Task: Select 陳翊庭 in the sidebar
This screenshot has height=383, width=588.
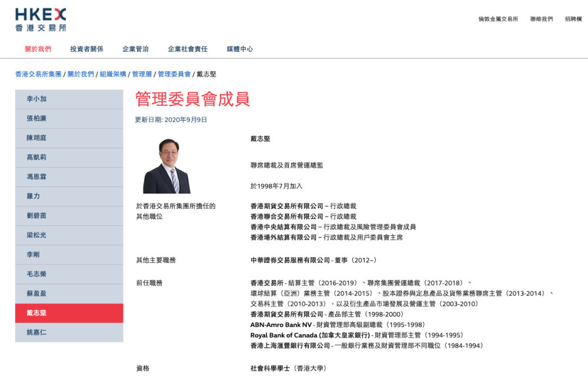Action: coord(69,138)
